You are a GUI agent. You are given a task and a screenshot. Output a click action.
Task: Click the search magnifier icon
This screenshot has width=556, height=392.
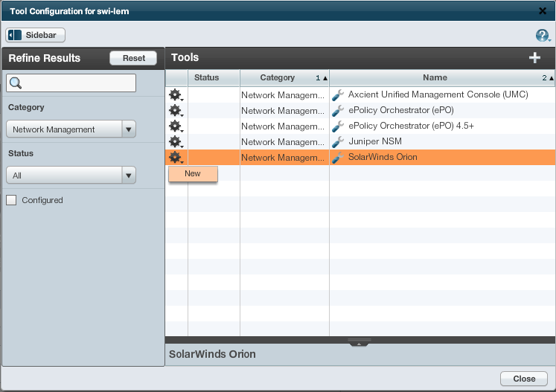pos(16,83)
